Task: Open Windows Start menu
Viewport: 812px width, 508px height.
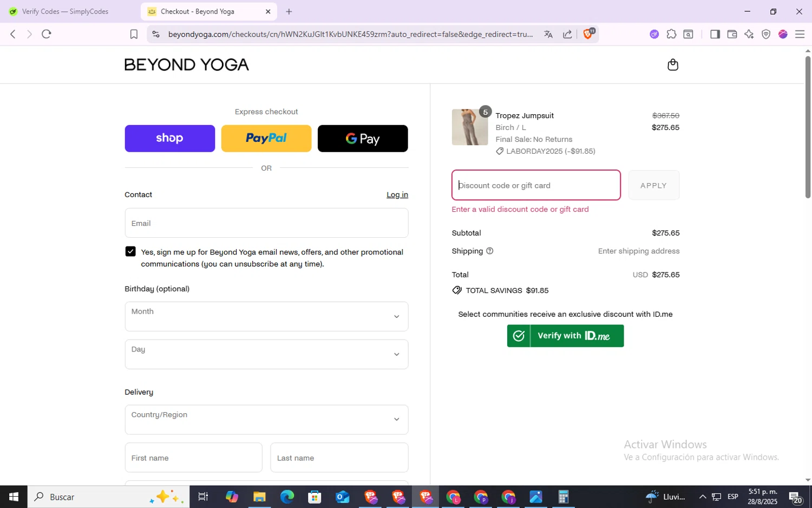Action: click(14, 497)
